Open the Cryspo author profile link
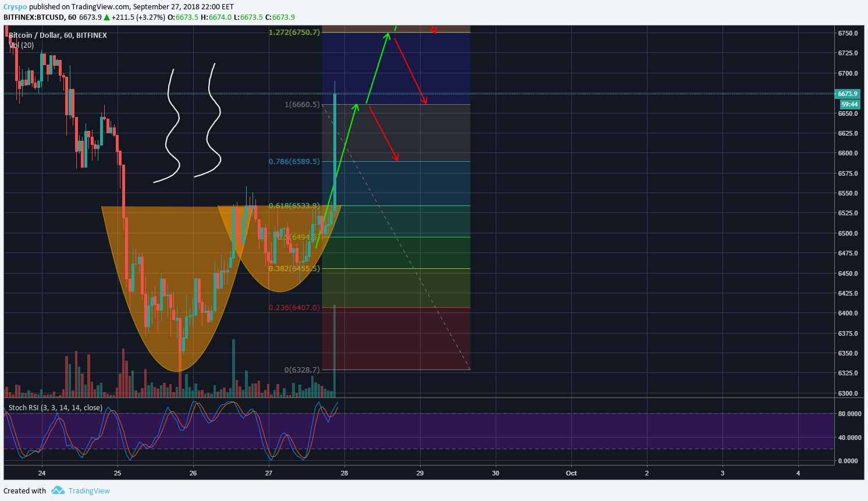This screenshot has height=501, width=868. pyautogui.click(x=15, y=7)
